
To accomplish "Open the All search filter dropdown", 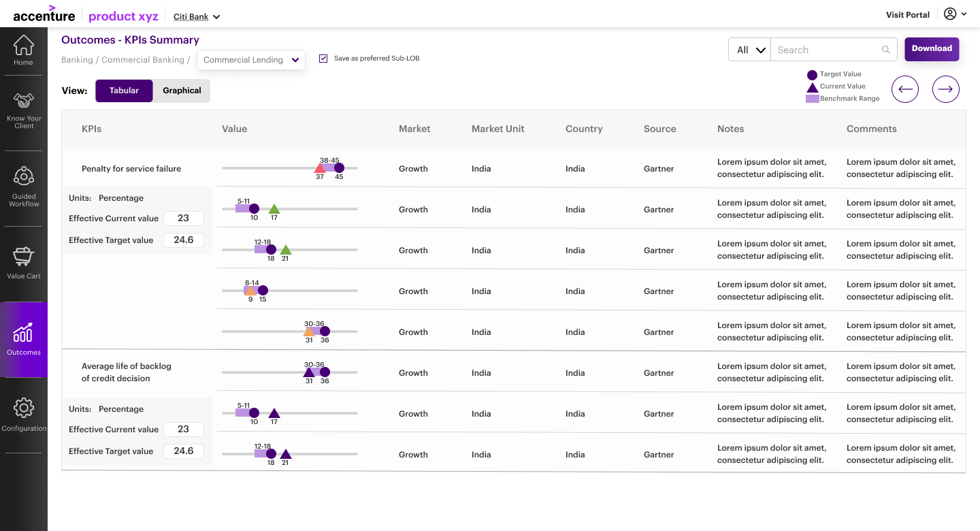I will [749, 50].
